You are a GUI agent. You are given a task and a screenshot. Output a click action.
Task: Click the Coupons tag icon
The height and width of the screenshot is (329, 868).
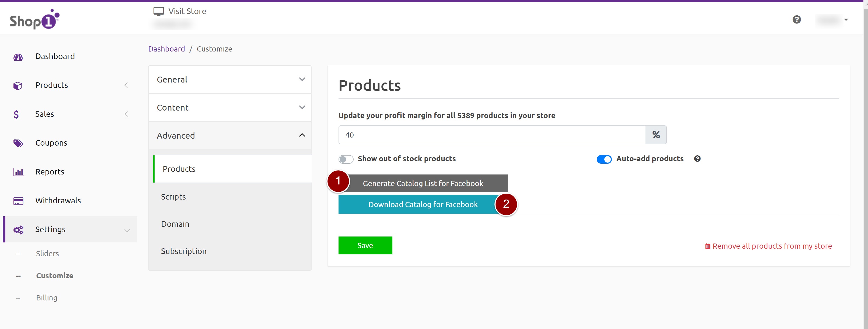click(x=18, y=143)
